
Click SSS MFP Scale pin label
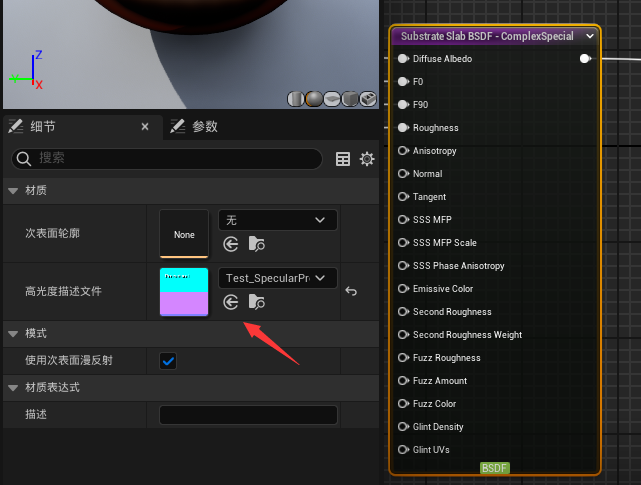click(x=445, y=243)
